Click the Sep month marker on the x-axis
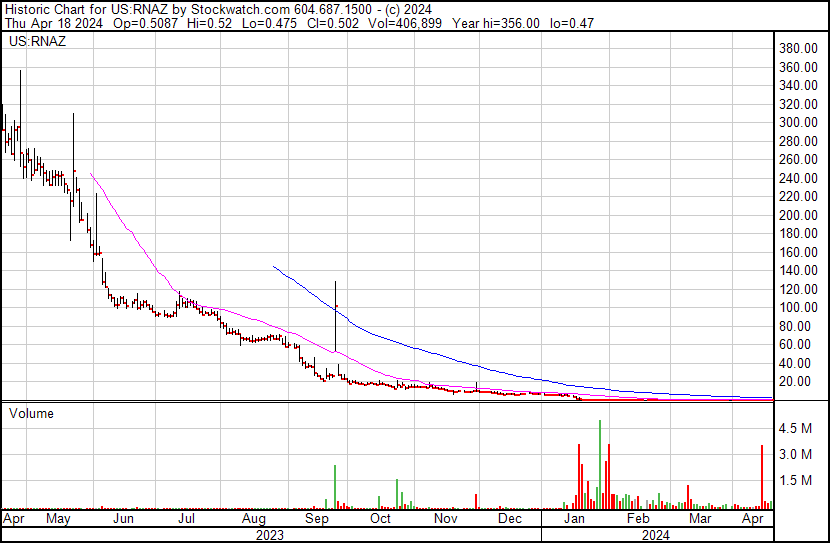The image size is (830, 543). click(316, 520)
